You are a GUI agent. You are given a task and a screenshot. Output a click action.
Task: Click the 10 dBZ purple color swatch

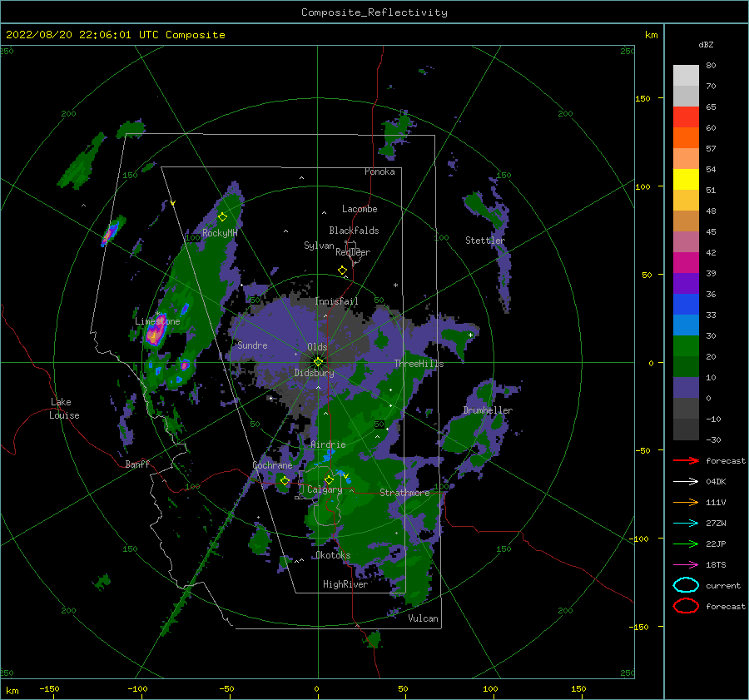point(686,388)
